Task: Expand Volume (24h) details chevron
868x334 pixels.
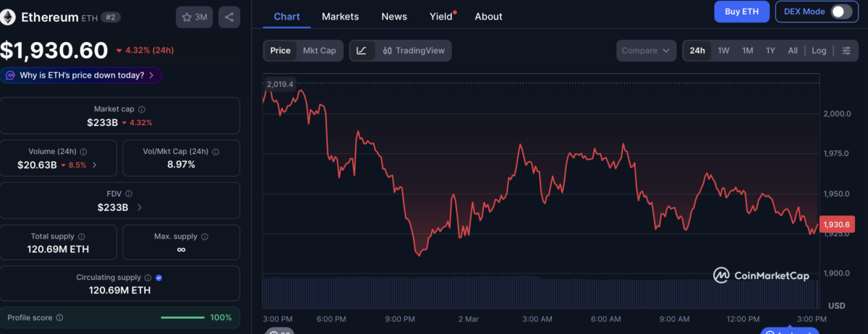Action: pyautogui.click(x=94, y=165)
